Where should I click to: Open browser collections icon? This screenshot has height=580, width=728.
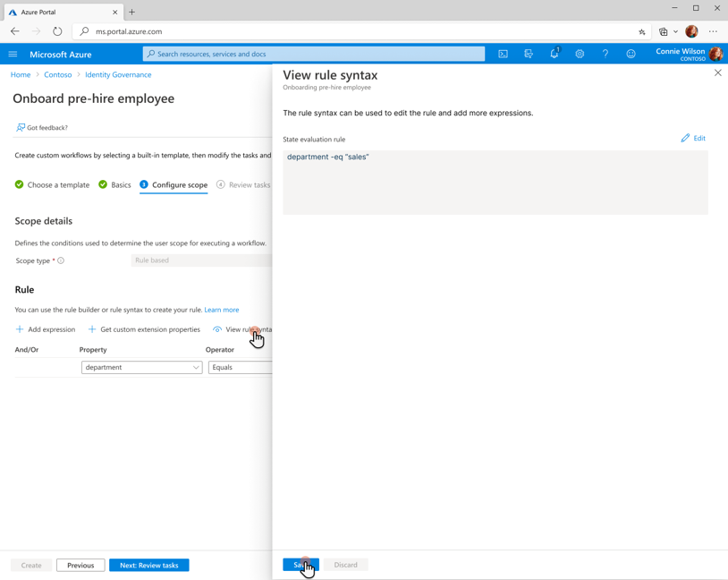(x=664, y=31)
